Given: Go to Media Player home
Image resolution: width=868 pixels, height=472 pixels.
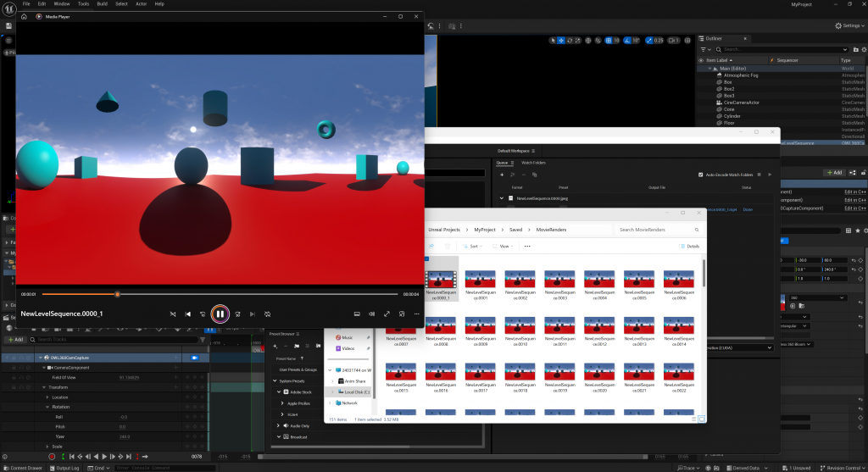Looking at the screenshot, I should [x=24, y=17].
